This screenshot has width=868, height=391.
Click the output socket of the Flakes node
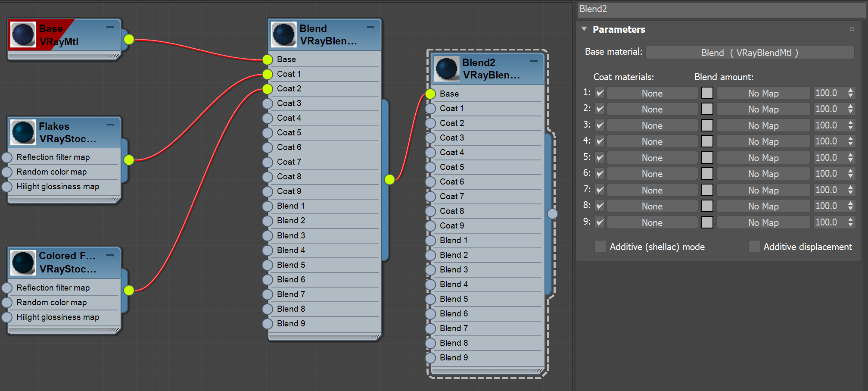pyautogui.click(x=129, y=160)
